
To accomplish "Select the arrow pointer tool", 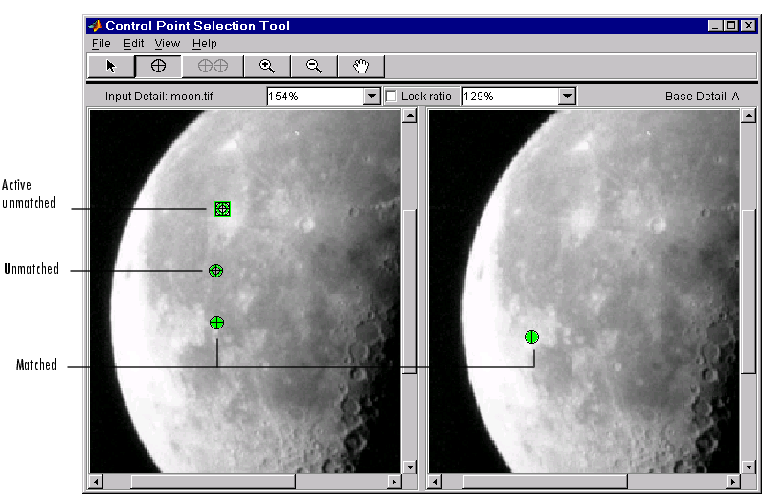I will click(x=111, y=66).
